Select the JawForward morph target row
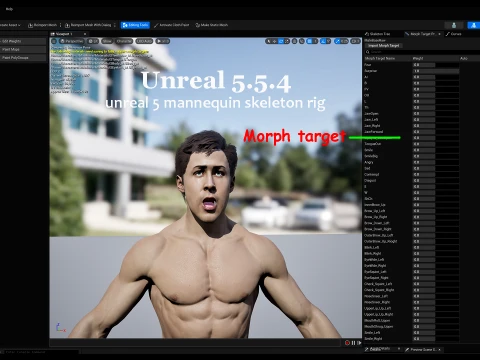Image resolution: width=480 pixels, height=360 pixels. point(373,132)
